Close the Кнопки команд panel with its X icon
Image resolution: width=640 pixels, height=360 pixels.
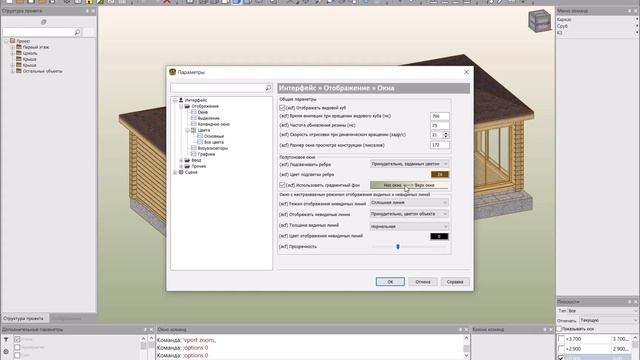click(x=551, y=329)
